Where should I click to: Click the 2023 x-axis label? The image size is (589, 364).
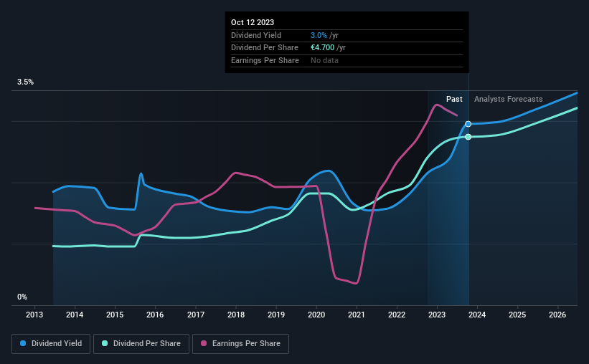(437, 315)
